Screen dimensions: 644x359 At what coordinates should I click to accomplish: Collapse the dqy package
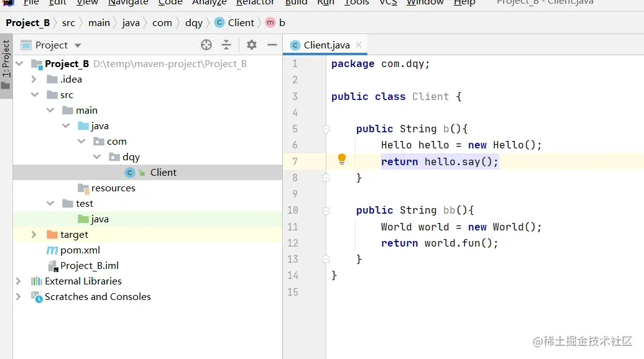pyautogui.click(x=97, y=157)
